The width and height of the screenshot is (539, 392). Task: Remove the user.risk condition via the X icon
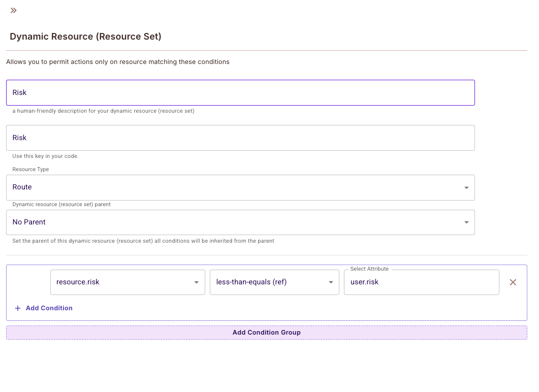point(513,282)
